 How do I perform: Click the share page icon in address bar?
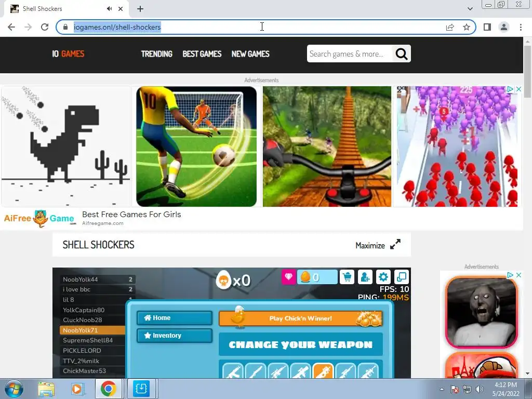(450, 27)
